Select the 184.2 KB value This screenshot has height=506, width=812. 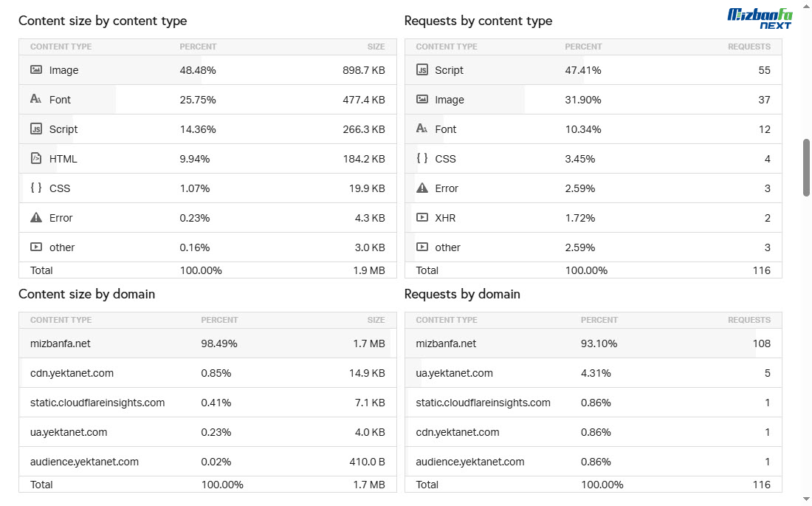click(x=363, y=159)
